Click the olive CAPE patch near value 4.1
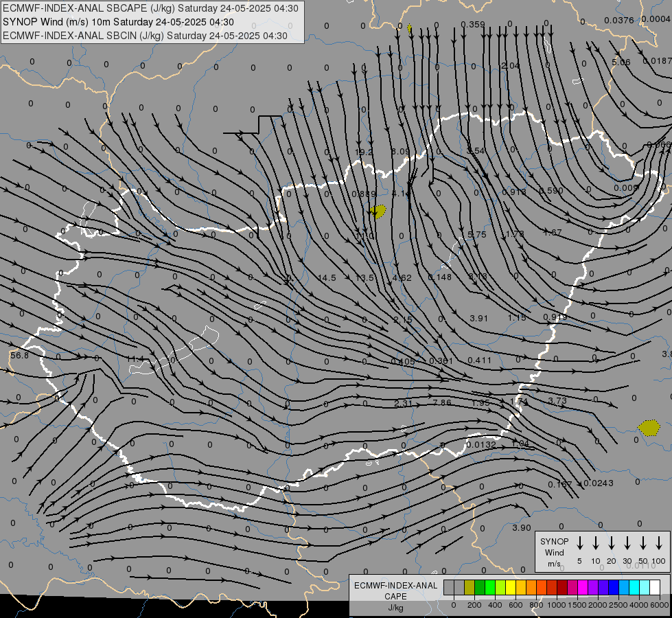 tap(378, 211)
